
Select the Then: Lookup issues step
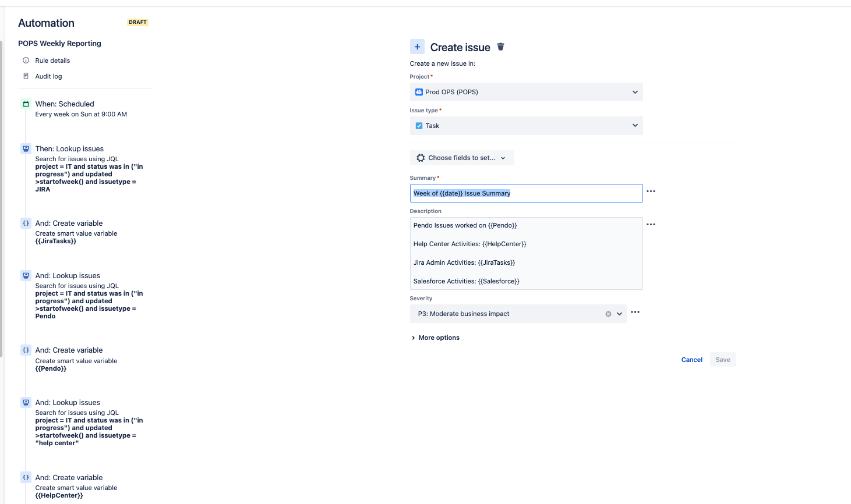(x=86, y=169)
